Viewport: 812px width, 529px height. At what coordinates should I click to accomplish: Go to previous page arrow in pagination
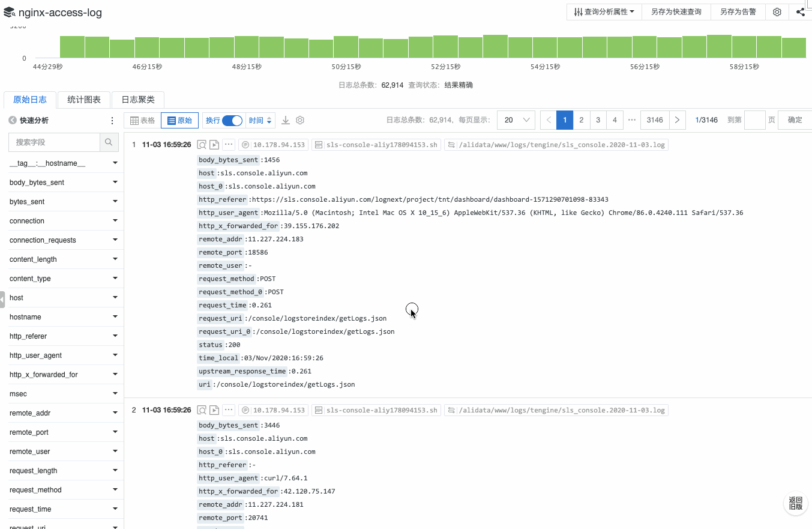point(549,120)
